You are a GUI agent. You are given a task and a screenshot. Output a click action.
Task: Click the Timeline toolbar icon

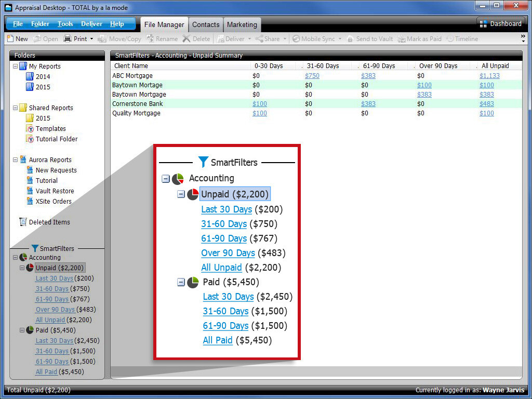click(x=450, y=38)
